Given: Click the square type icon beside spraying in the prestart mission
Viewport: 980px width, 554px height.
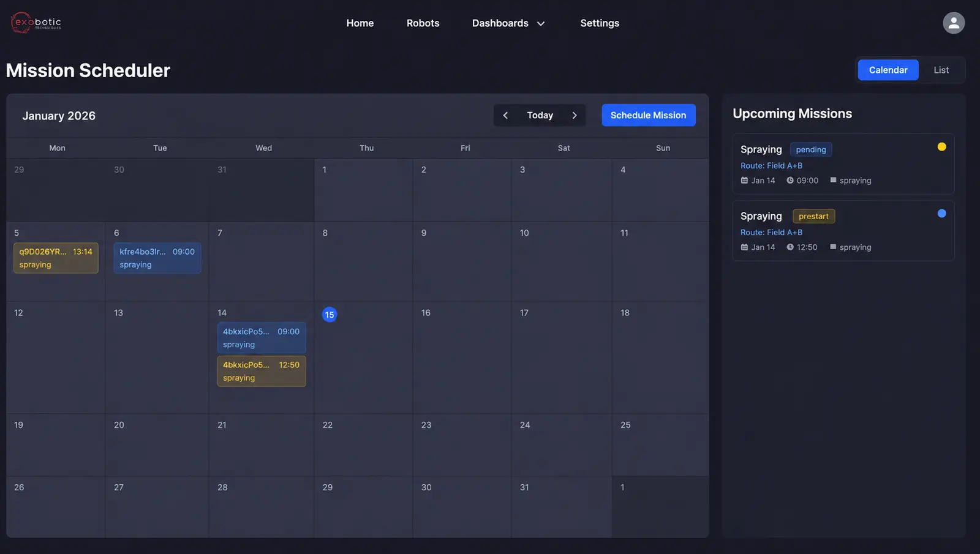Looking at the screenshot, I should coord(833,247).
